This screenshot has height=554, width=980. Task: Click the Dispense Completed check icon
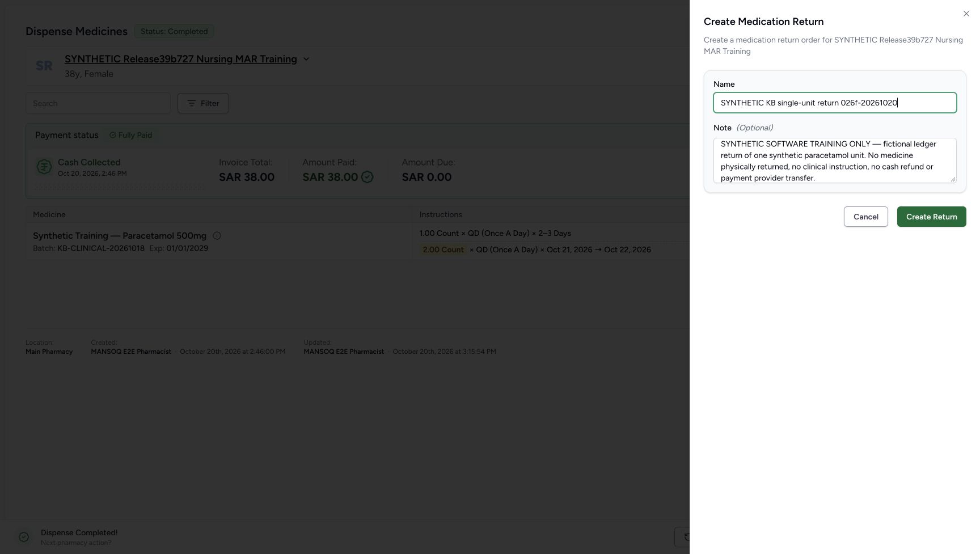click(24, 537)
